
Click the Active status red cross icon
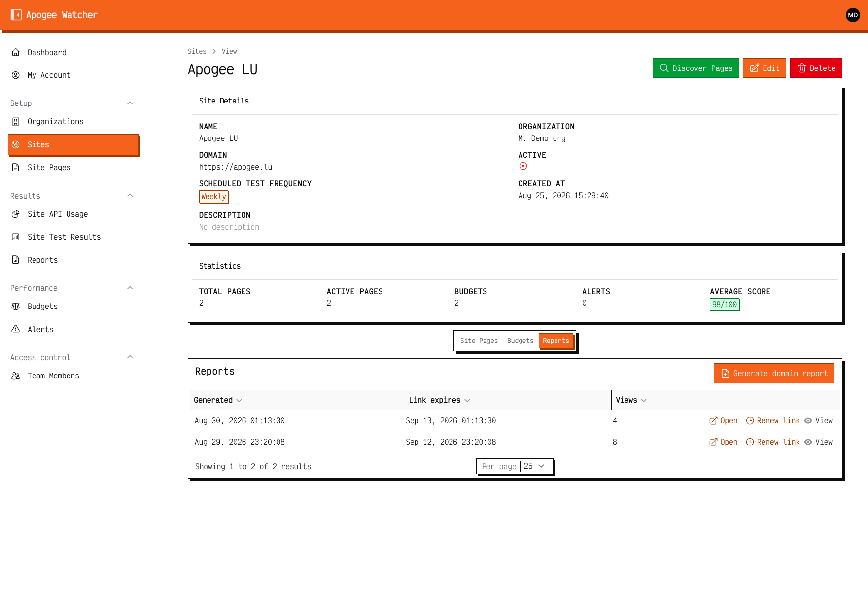pyautogui.click(x=523, y=166)
